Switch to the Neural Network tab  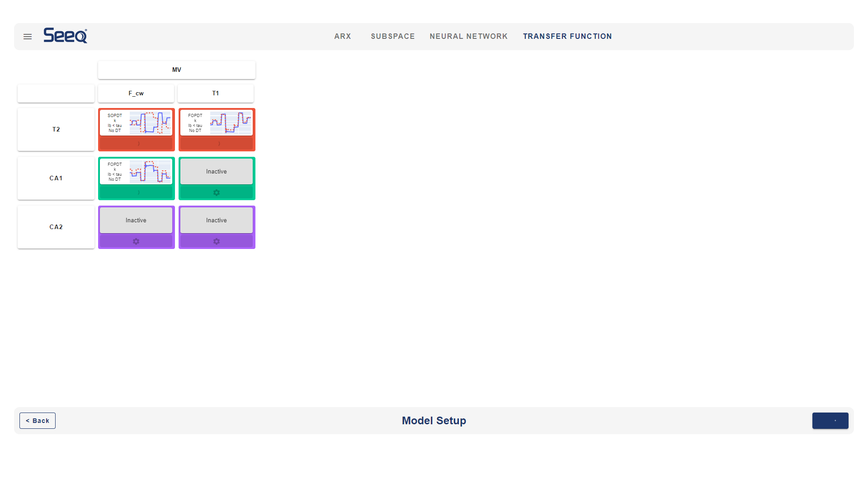point(468,36)
